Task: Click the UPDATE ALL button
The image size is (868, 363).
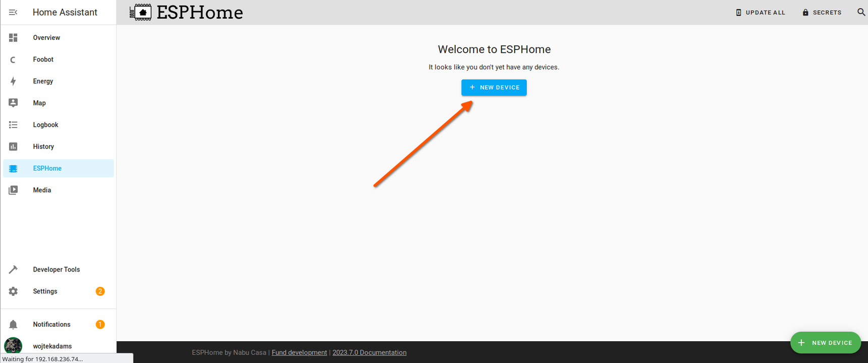Action: [x=760, y=13]
